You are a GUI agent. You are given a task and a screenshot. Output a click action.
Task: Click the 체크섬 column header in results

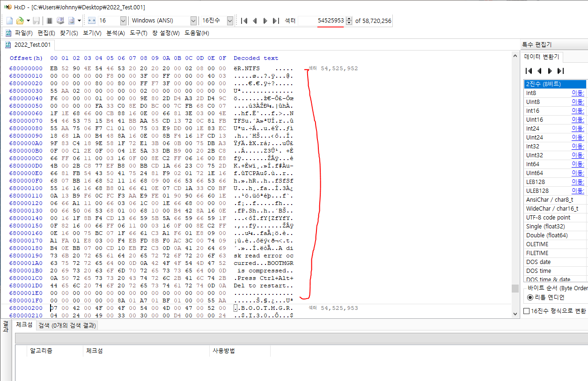pyautogui.click(x=146, y=350)
